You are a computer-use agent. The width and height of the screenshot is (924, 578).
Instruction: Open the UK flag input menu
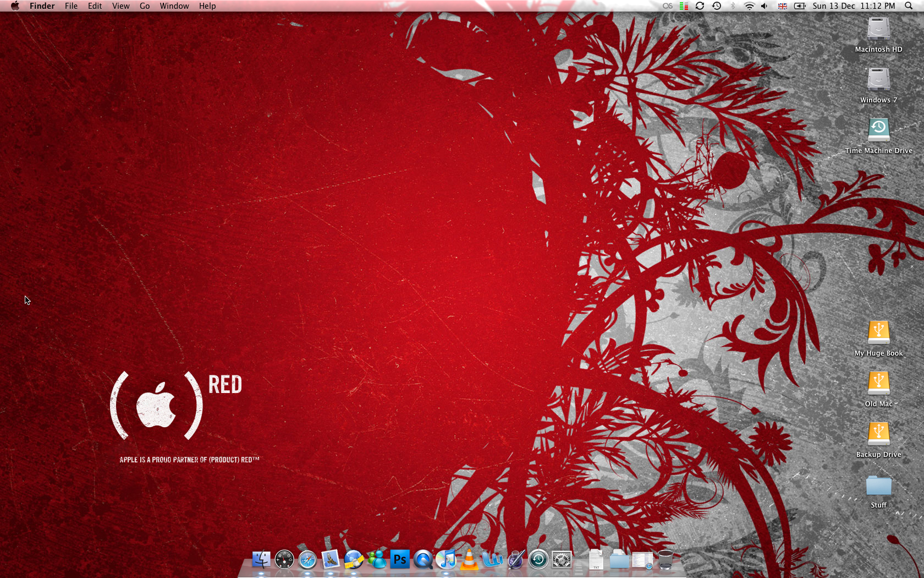pos(783,6)
